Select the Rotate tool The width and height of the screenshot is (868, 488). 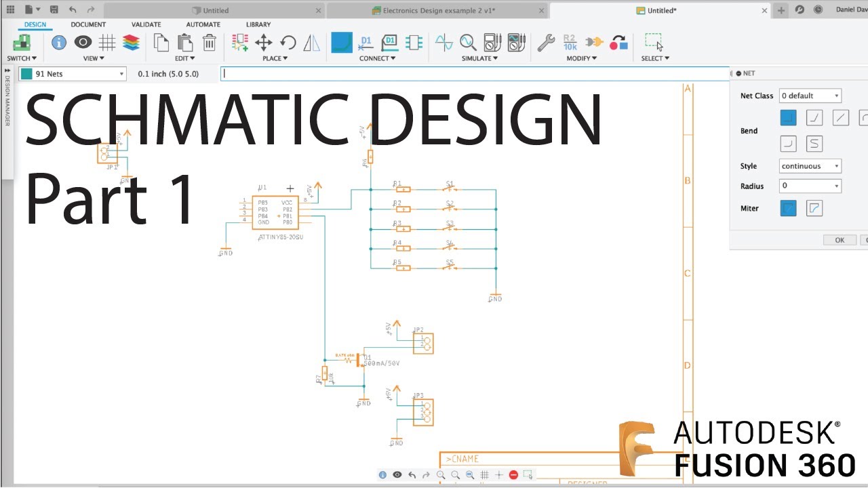[x=288, y=43]
